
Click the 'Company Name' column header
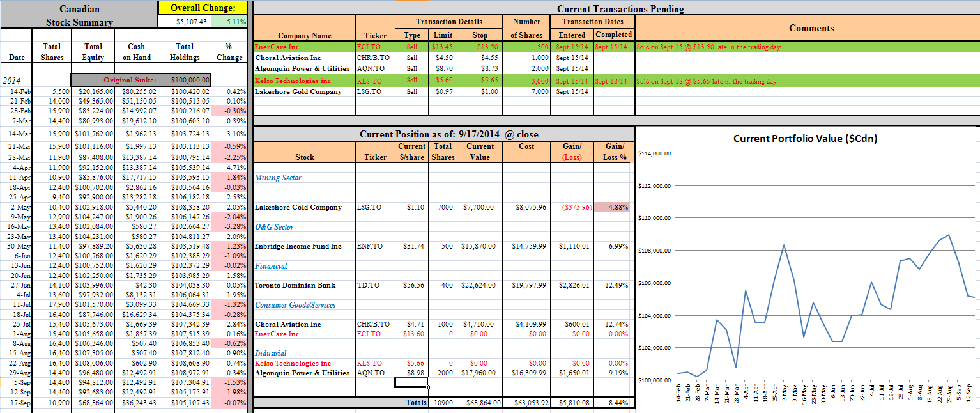pyautogui.click(x=305, y=36)
